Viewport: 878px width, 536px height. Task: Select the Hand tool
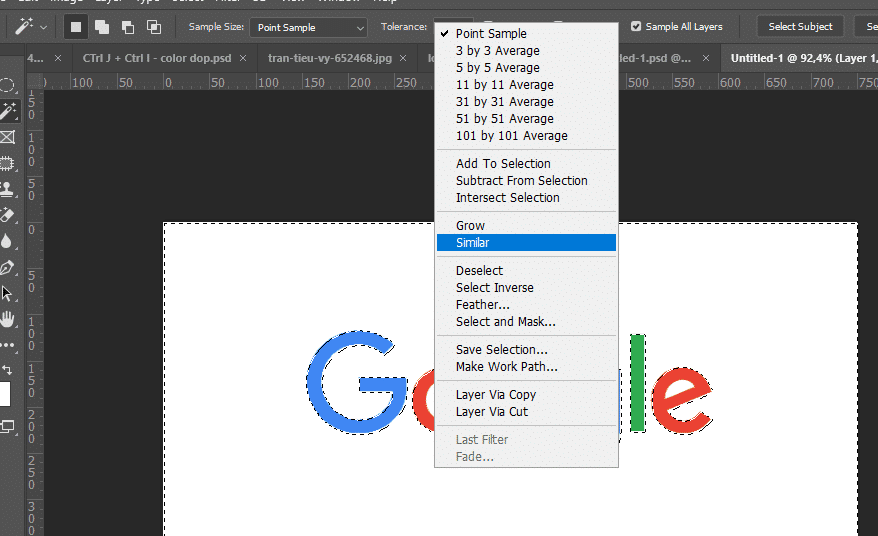[8, 320]
